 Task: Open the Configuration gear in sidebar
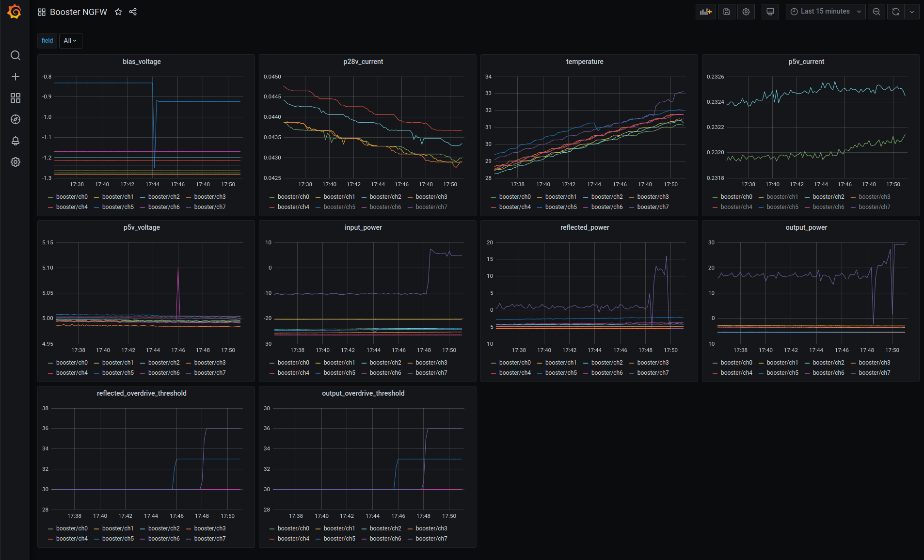(x=16, y=162)
